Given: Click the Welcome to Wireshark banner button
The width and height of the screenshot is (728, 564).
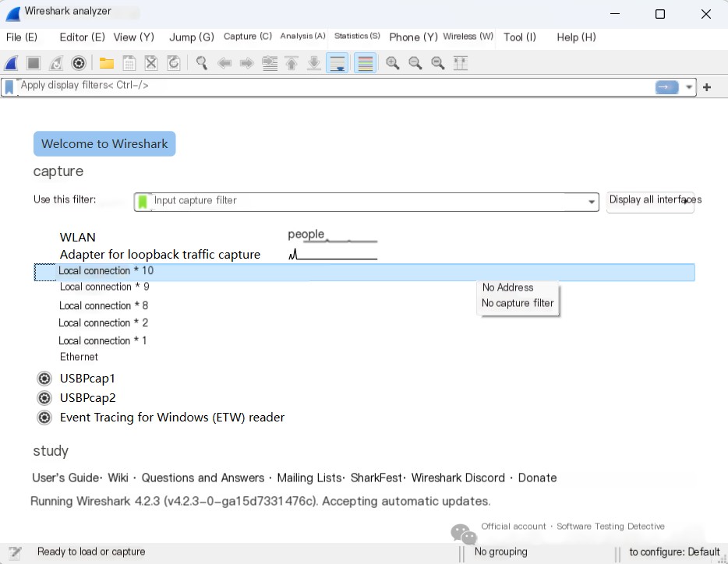Looking at the screenshot, I should click(104, 144).
